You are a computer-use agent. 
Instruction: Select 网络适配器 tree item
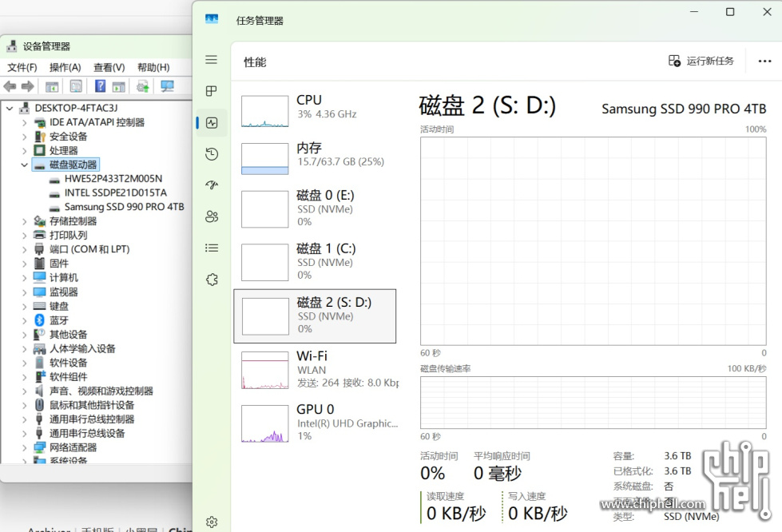coord(73,447)
